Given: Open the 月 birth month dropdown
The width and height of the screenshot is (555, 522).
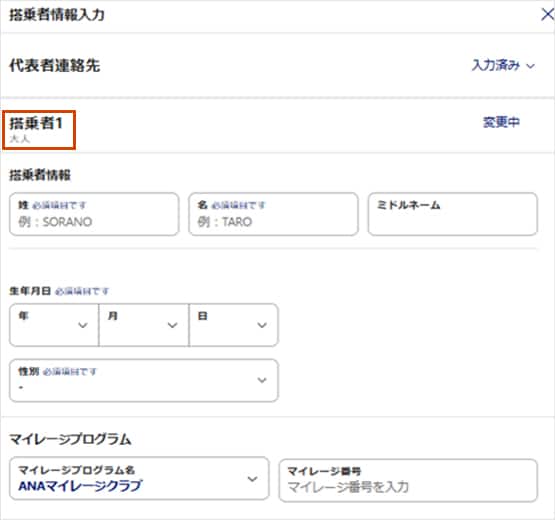Looking at the screenshot, I should (144, 325).
